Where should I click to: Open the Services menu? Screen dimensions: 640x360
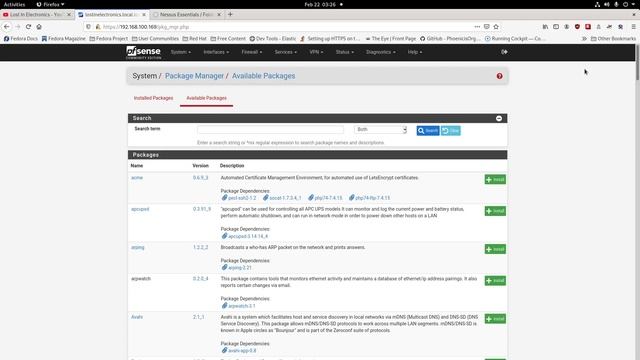[285, 52]
